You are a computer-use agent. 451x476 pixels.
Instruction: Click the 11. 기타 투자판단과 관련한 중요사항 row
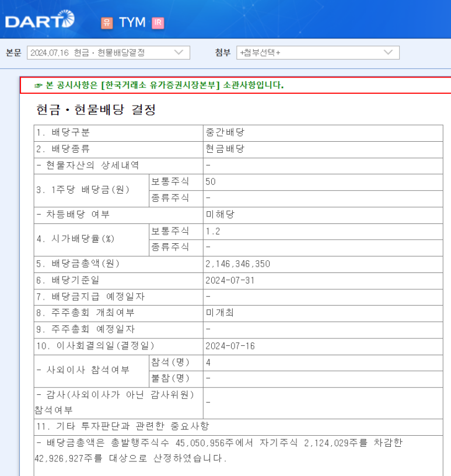coord(239,427)
